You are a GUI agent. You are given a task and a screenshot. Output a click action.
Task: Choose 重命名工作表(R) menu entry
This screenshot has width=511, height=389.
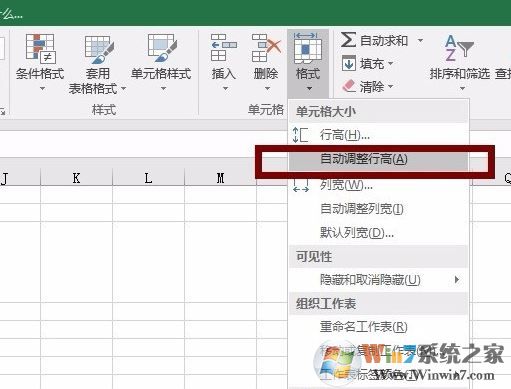[379, 327]
